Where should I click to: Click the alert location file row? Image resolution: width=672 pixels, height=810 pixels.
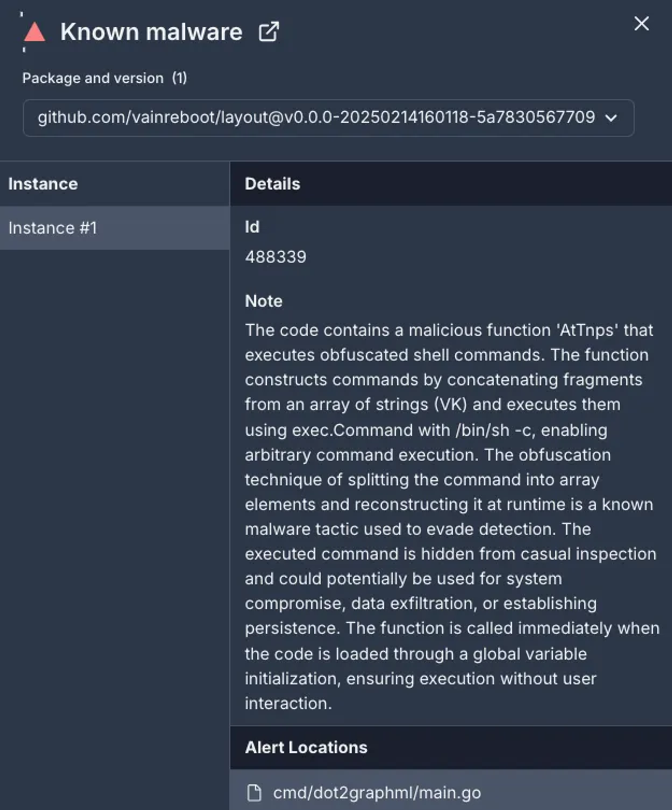[451, 790]
